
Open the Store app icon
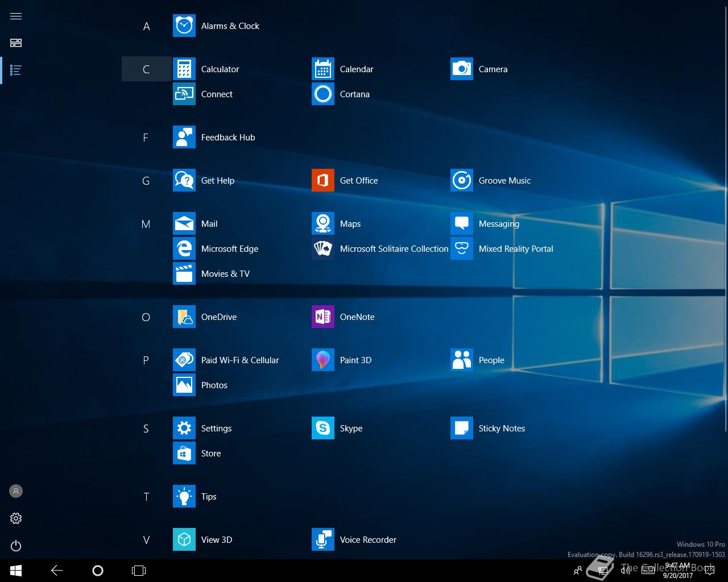tap(184, 454)
